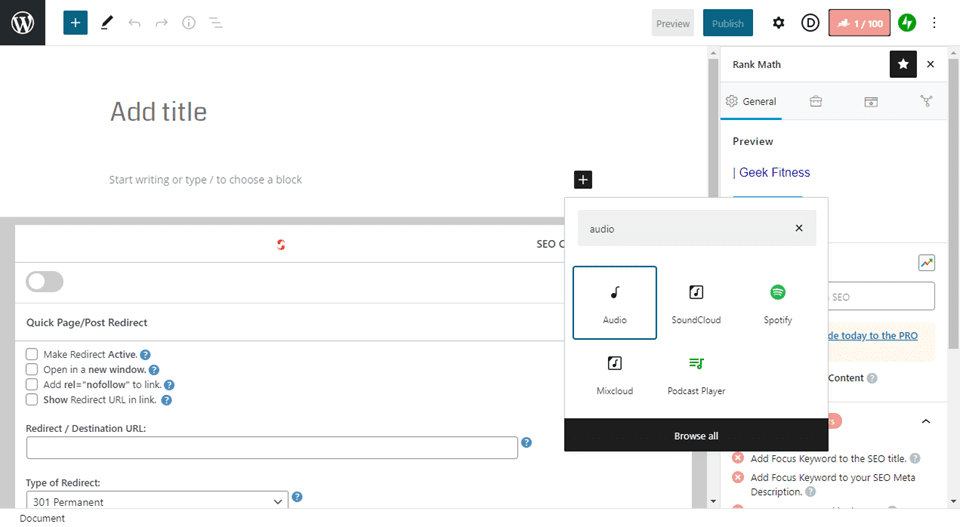
Task: Select the Audio block
Action: coord(615,302)
